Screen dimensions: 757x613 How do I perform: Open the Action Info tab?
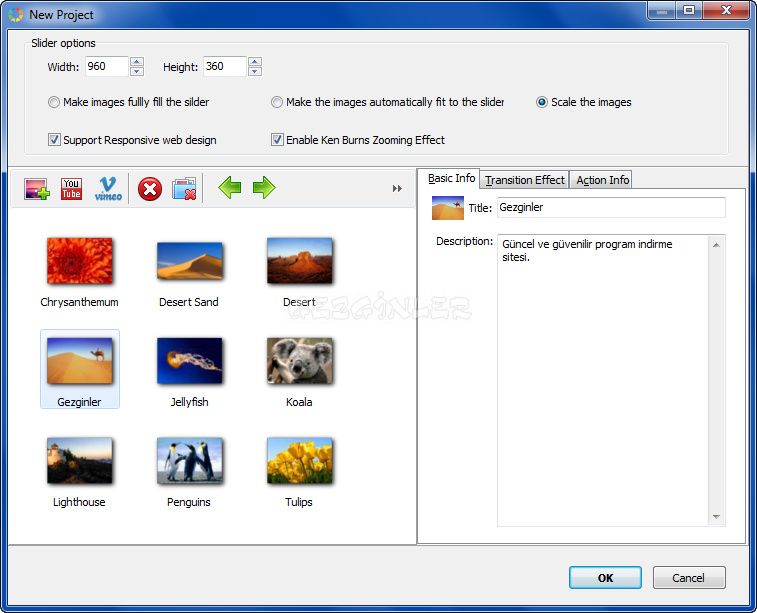coord(602,180)
